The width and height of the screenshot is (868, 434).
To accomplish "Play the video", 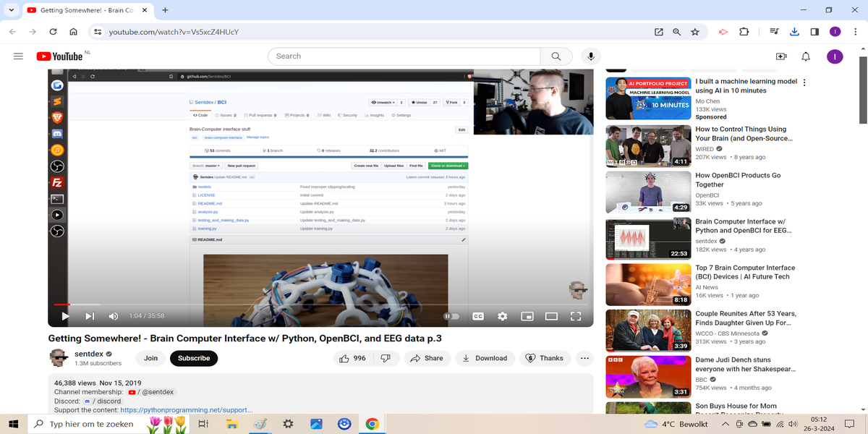I will (65, 316).
